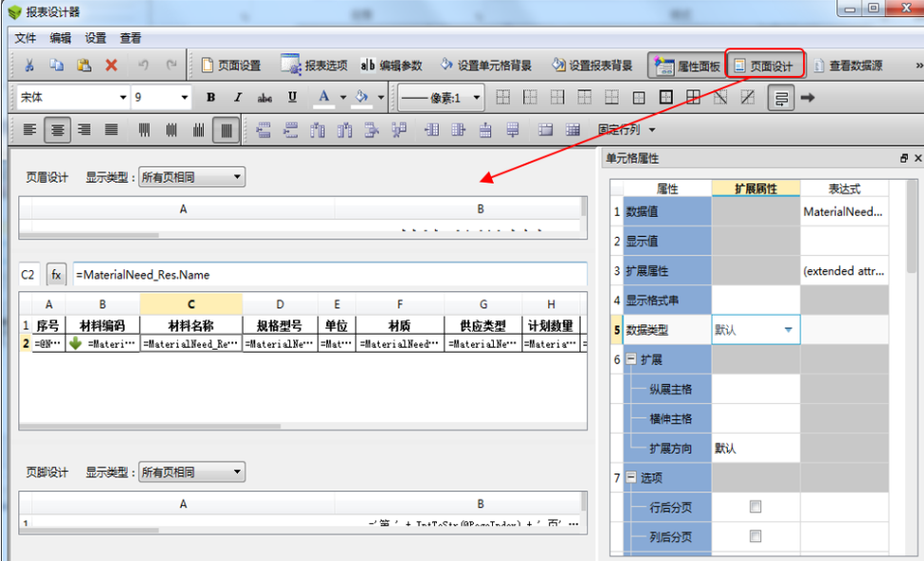Toggle the auto-wrap text button
Image resolution: width=924 pixels, height=561 pixels.
point(781,98)
